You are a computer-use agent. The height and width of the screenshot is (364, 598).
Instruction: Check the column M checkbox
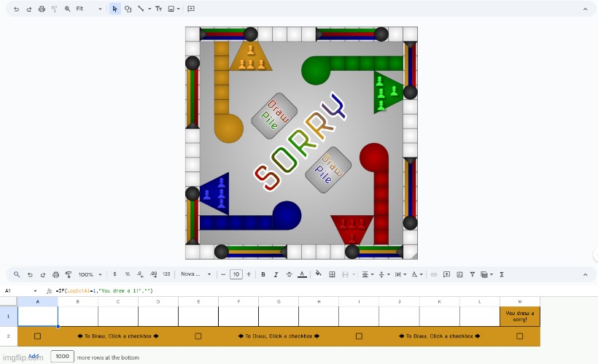coord(520,336)
